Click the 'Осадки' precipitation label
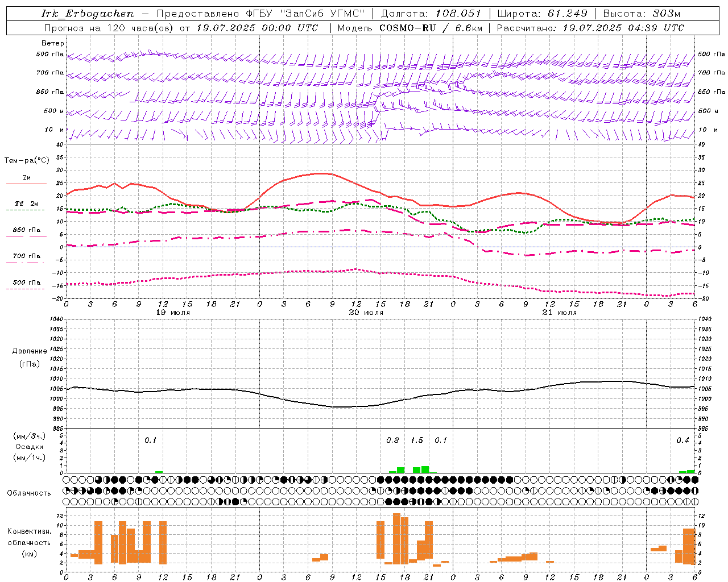Image resolution: width=728 pixels, height=582 pixels. [x=30, y=447]
